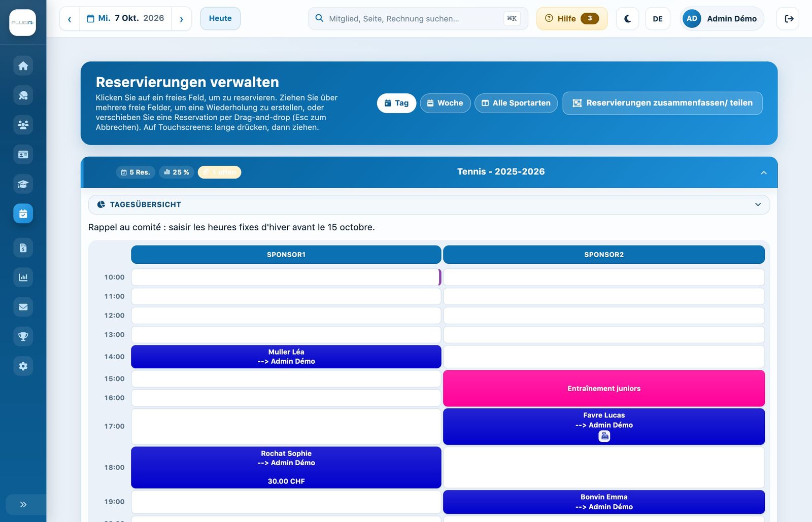Change language with DE selector
The height and width of the screenshot is (522, 812).
coord(658,19)
